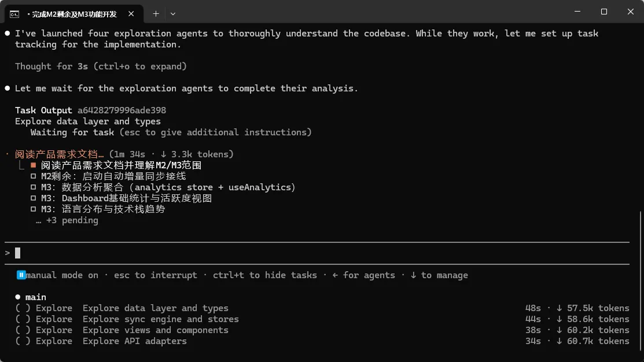Click the Task Output id a6428279996ade398
This screenshot has height=362, width=644.
click(x=122, y=110)
